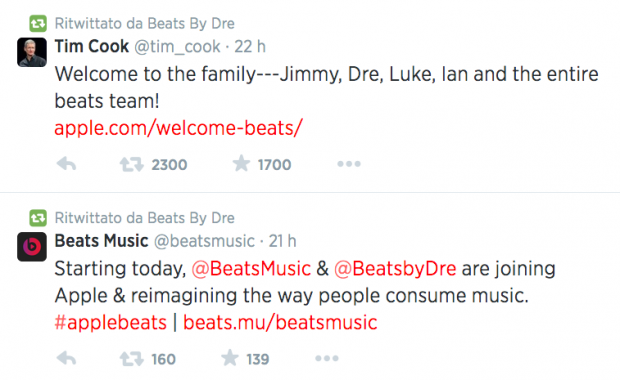The image size is (620, 380).
Task: Open Tim Cook's profile picture
Action: click(x=32, y=52)
